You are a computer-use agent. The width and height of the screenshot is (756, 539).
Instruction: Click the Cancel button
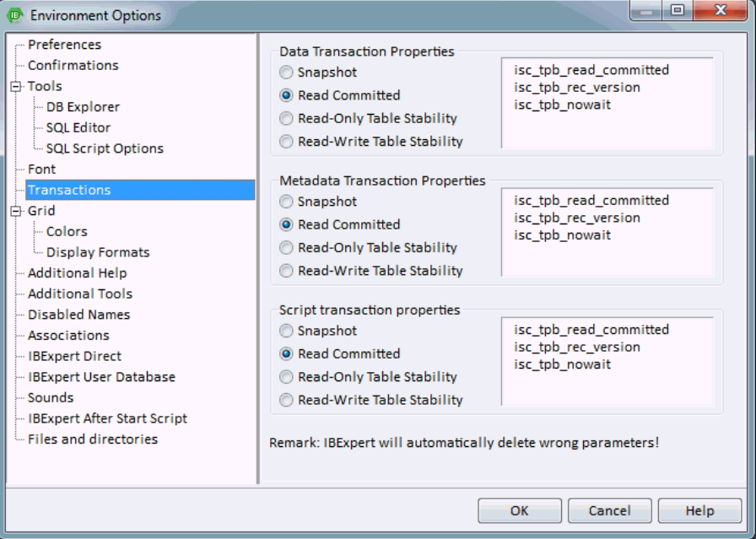[x=610, y=510]
